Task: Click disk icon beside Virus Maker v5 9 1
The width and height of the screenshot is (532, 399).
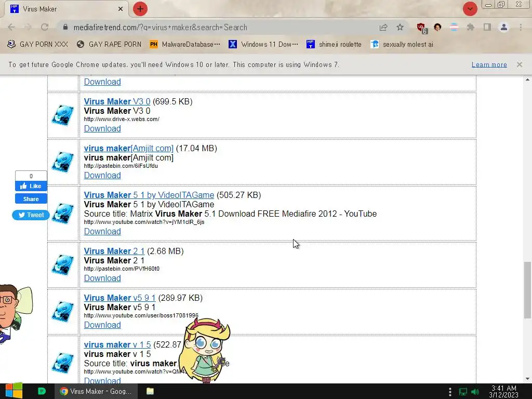Action: pos(63,312)
